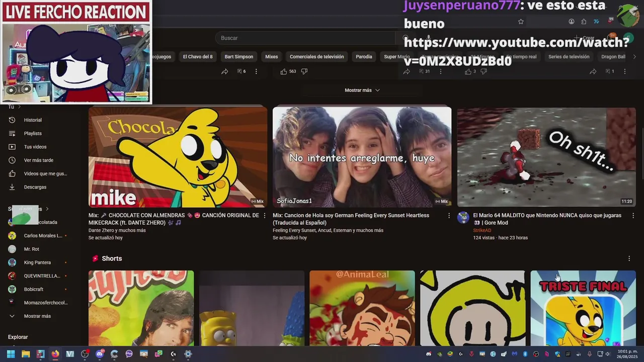Image resolution: width=644 pixels, height=362 pixels.
Task: Select the Parodia chip
Action: point(364,57)
